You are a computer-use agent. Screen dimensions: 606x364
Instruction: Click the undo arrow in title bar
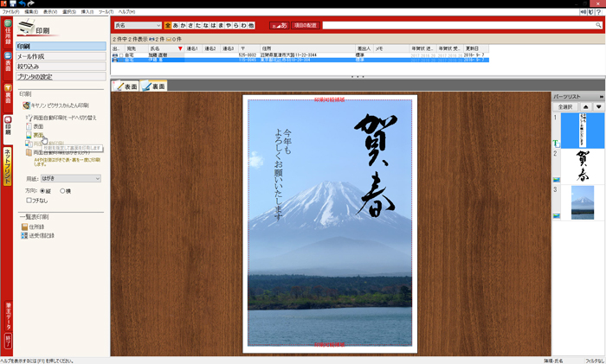[x=21, y=3]
